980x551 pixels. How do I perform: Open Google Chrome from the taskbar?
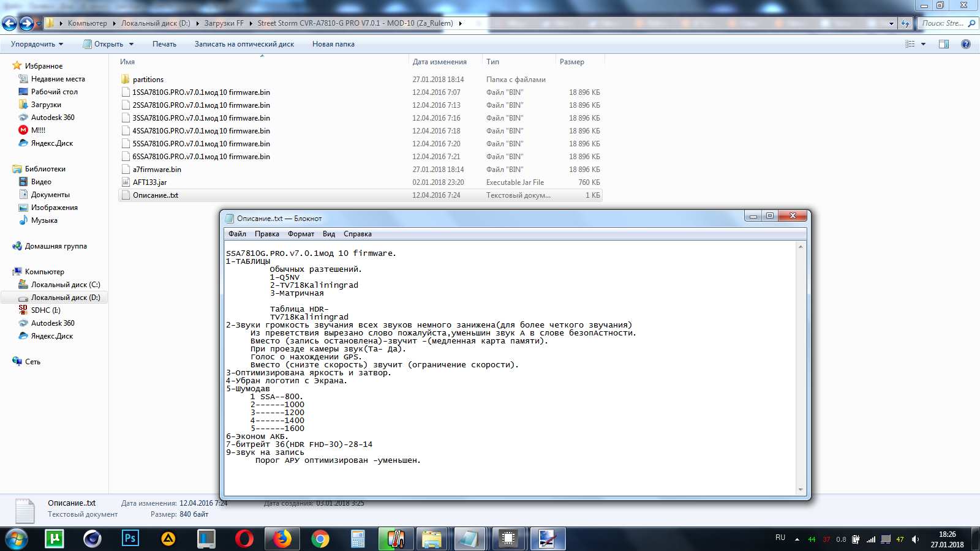click(x=320, y=539)
